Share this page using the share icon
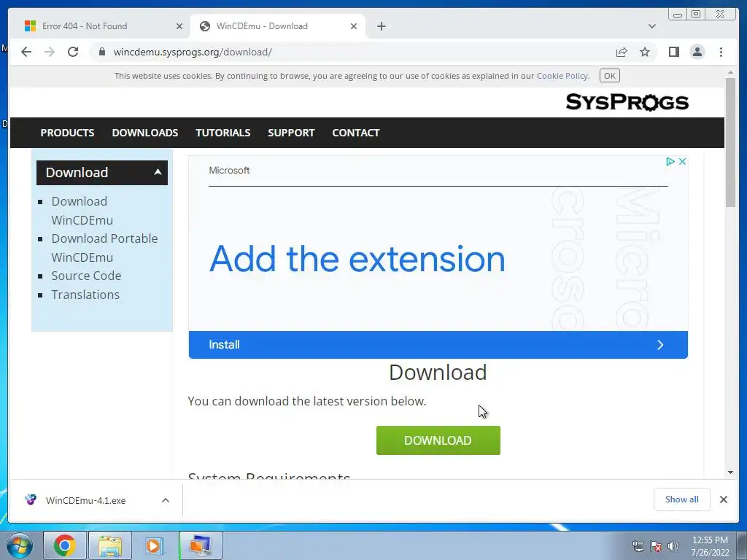 622,52
